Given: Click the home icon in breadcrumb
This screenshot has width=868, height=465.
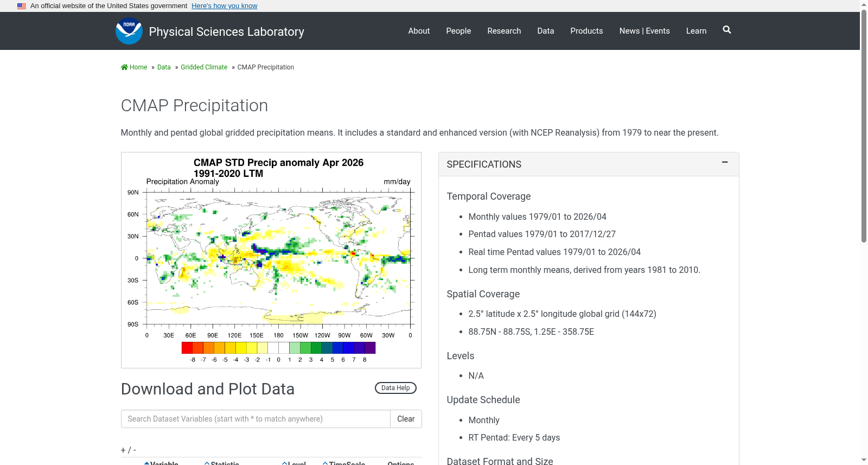Looking at the screenshot, I should coord(124,67).
